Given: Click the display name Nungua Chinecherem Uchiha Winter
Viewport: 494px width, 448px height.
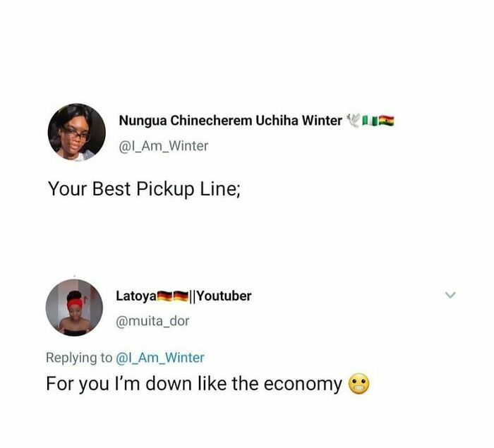Looking at the screenshot, I should pos(231,121).
